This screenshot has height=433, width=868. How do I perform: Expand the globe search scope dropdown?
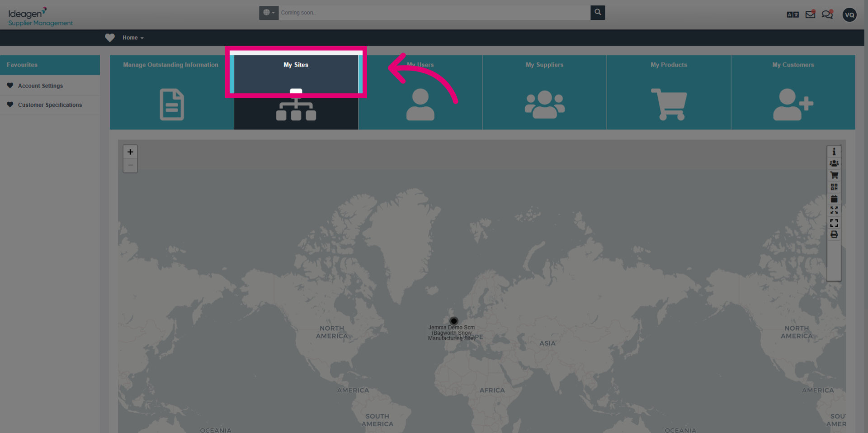coord(269,13)
